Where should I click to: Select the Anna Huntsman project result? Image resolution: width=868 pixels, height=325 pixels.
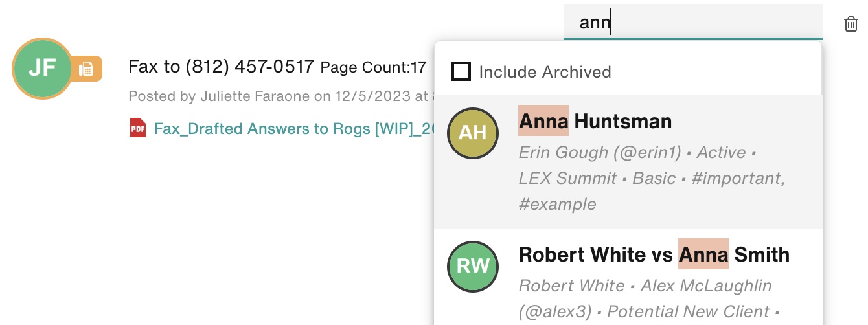click(628, 162)
